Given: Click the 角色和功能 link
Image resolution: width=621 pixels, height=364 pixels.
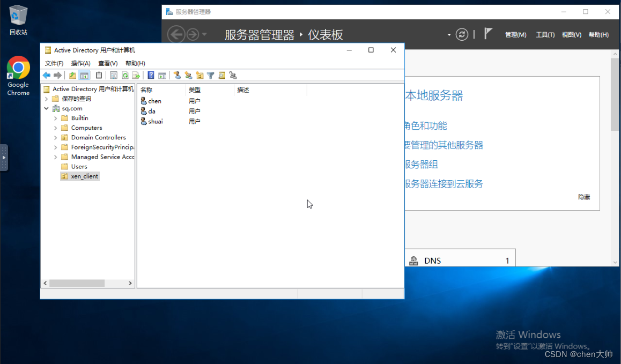Looking at the screenshot, I should click(426, 126).
